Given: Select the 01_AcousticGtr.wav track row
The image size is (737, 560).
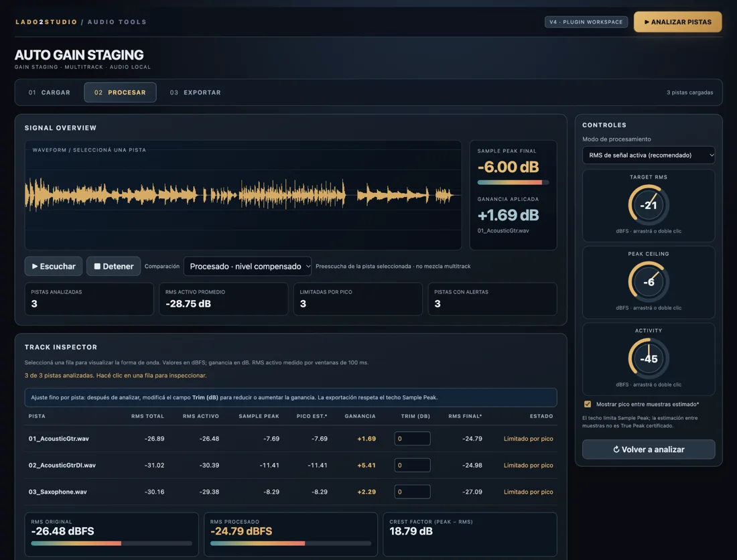Looking at the screenshot, I should point(291,439).
